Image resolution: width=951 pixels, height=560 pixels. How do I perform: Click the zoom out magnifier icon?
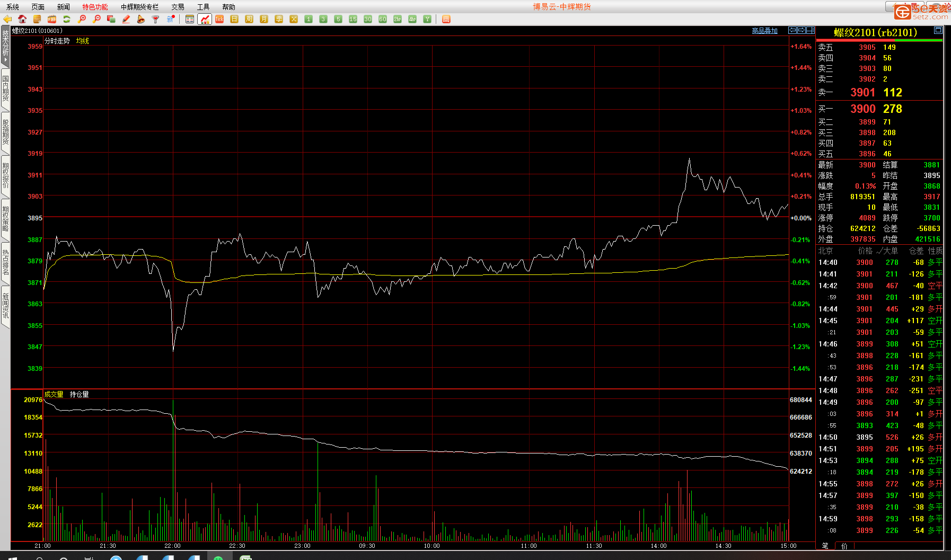point(96,19)
